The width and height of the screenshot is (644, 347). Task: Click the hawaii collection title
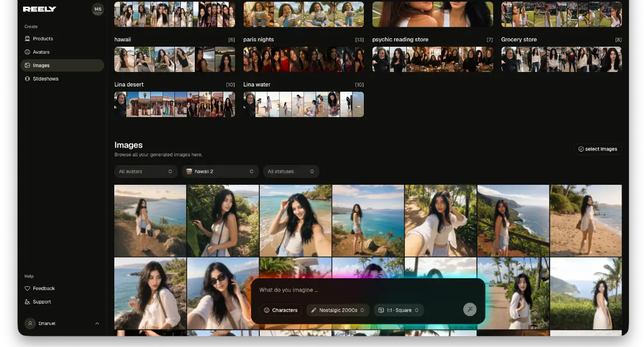point(122,39)
